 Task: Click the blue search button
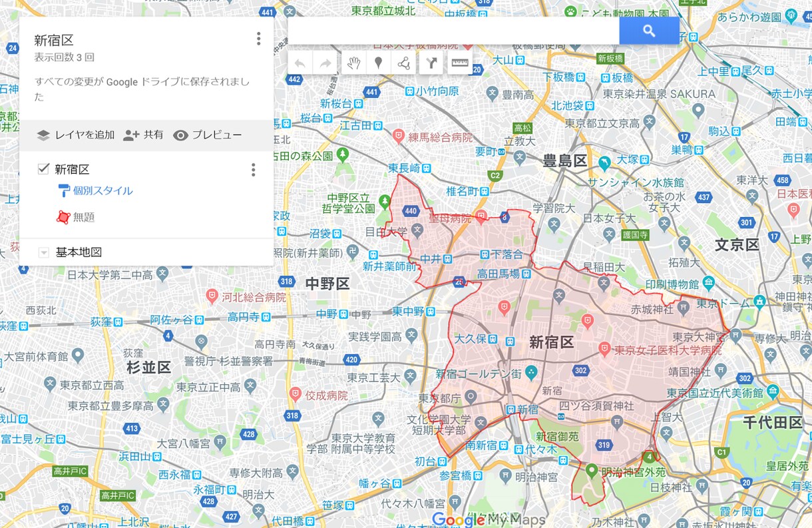[x=649, y=31]
